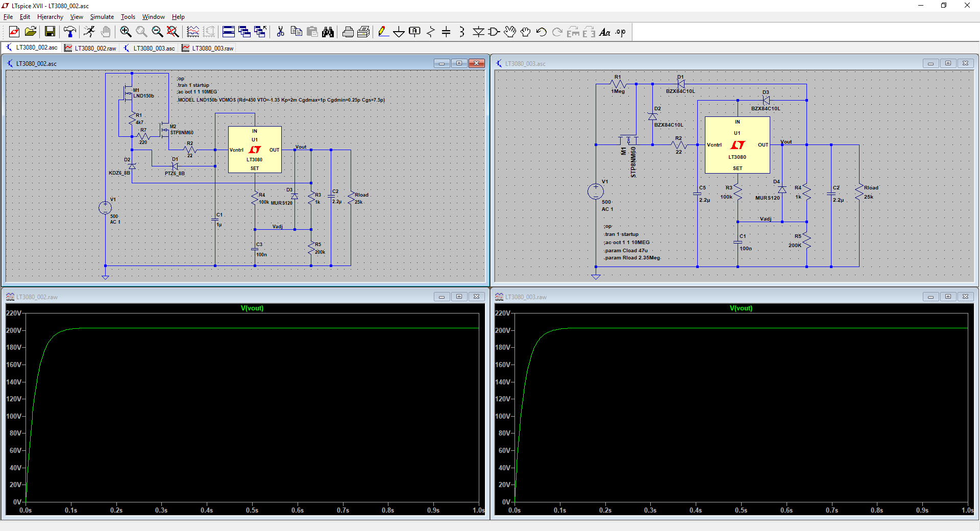Click the V1 voltage source in LT3080_002.asc

[105, 208]
